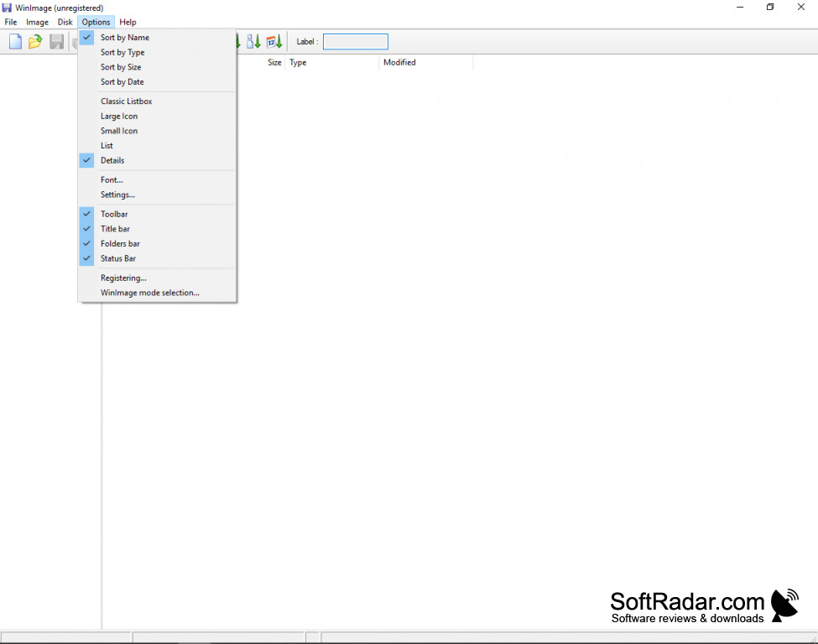818x644 pixels.
Task: Open the Help menu
Action: coord(128,22)
